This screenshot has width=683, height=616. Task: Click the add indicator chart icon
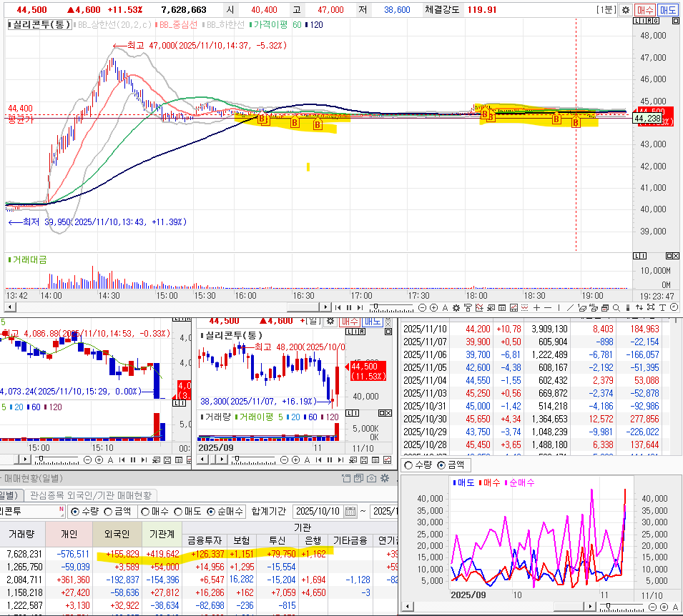pos(479,308)
